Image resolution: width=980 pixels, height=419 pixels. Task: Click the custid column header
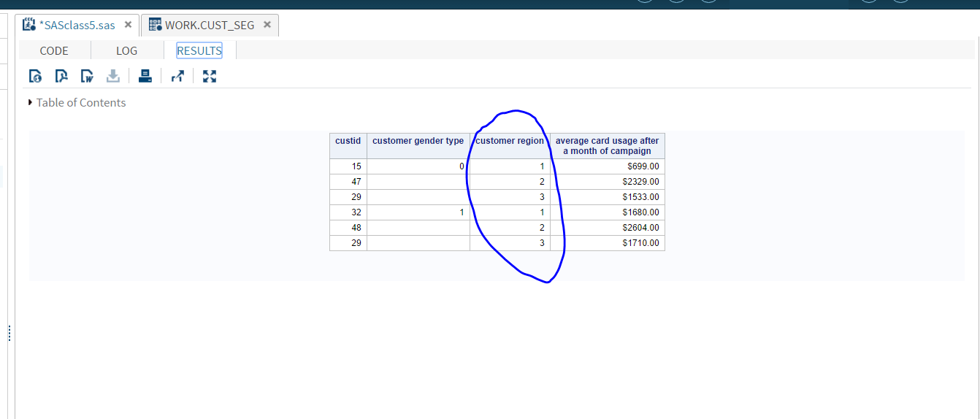coord(348,146)
